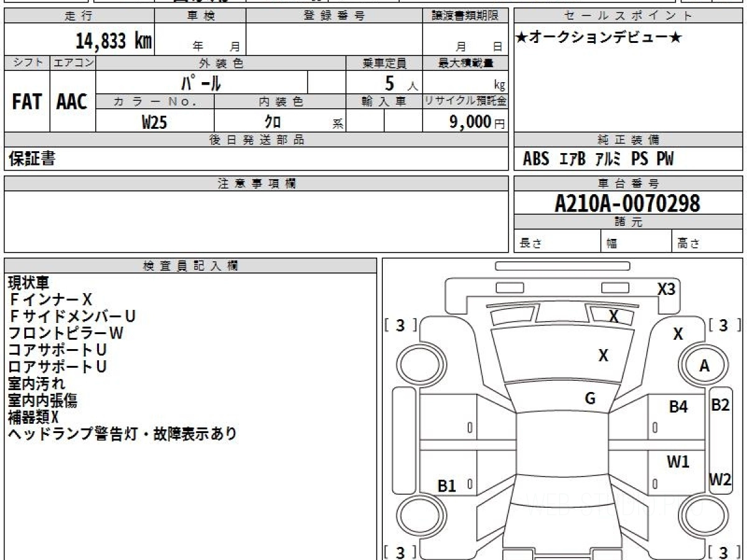Image resolution: width=747 pixels, height=560 pixels.
Task: Click the X mark on the hood
Action: [x=603, y=356]
